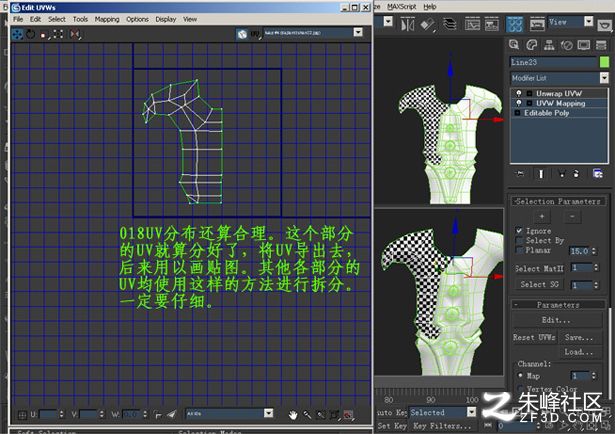615x434 pixels.
Task: Toggle the Ignore checkbox in Selection Parameters
Action: pos(519,231)
